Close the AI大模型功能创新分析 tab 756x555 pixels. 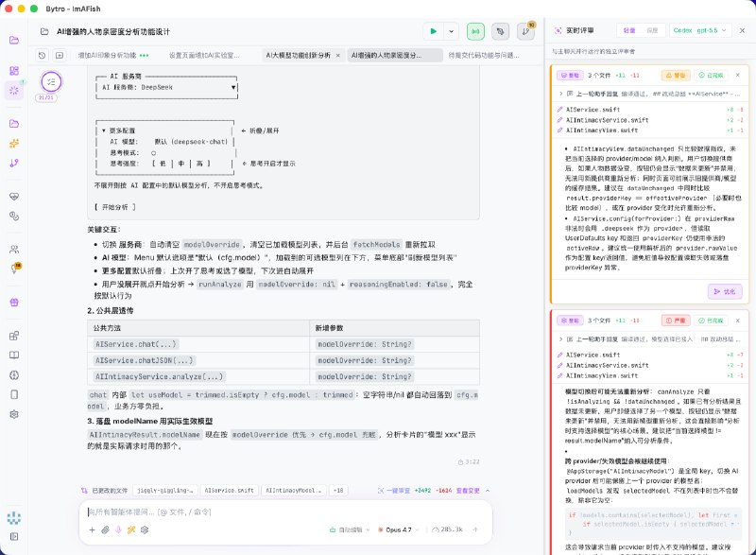pyautogui.click(x=337, y=56)
